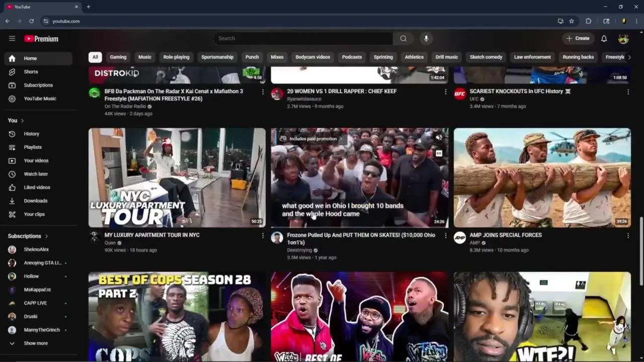Screen dimensions: 644x362
Task: Open Druski subscription channel
Action: [x=38, y=316]
